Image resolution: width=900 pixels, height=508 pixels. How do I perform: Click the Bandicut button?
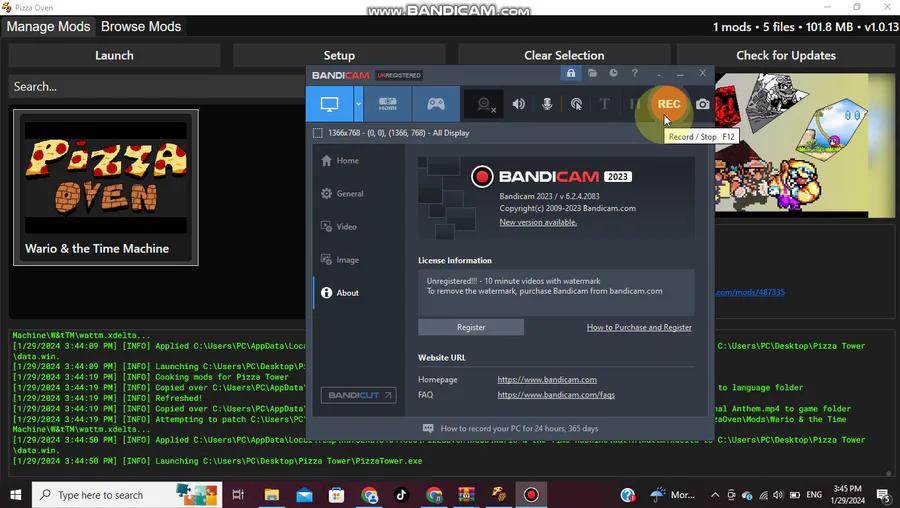tap(358, 395)
